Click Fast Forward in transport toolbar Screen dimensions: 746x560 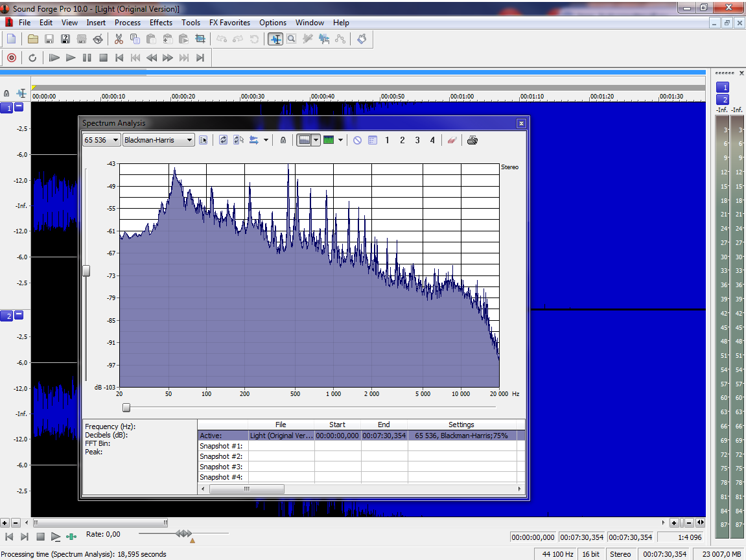[x=167, y=58]
